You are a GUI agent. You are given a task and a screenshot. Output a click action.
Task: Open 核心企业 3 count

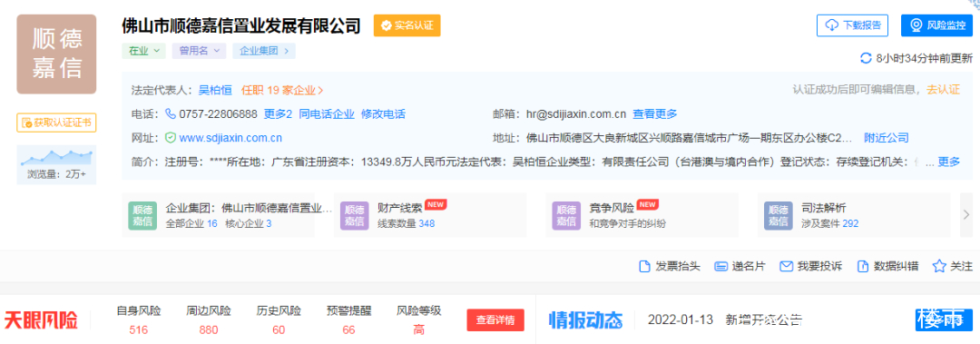(248, 223)
